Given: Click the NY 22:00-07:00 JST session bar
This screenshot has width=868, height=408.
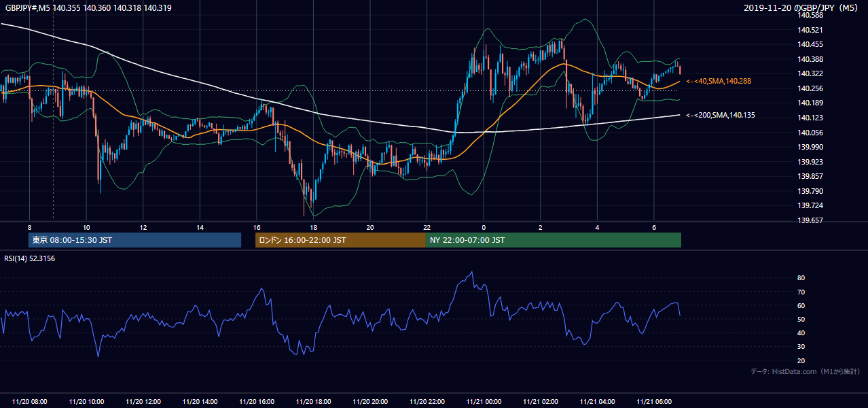Looking at the screenshot, I should point(554,240).
